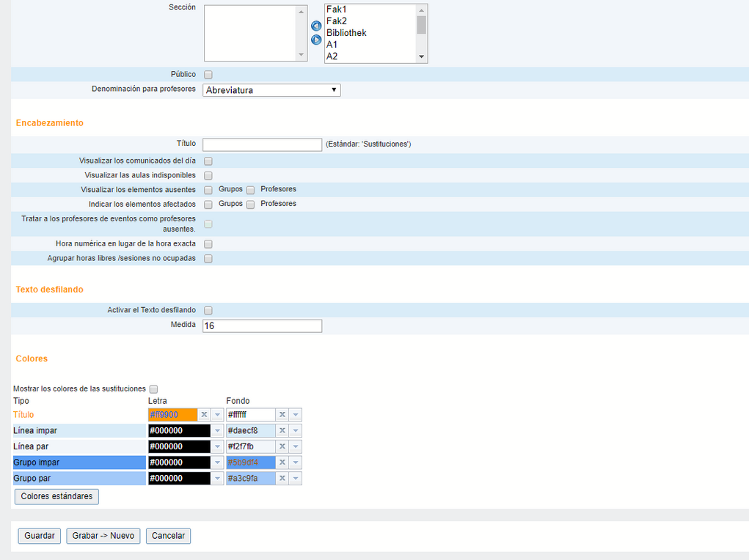The image size is (749, 560).
Task: Check Grupos for Indicar los elementos afectados
Action: pos(208,205)
